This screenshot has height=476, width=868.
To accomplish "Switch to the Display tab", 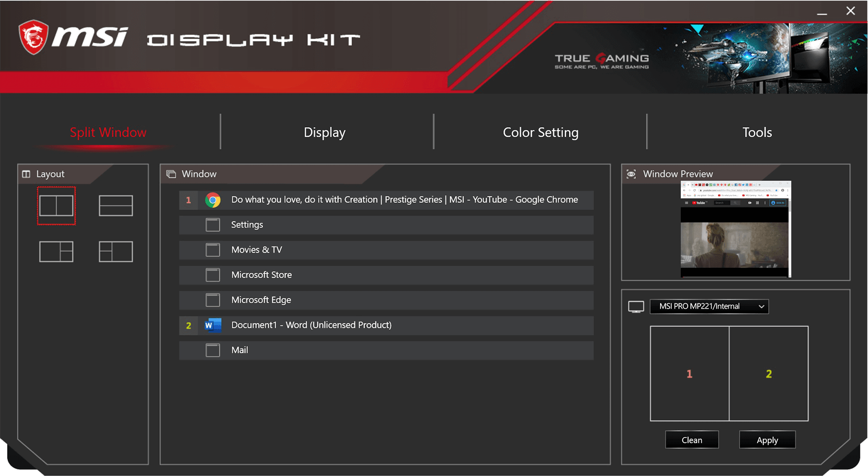I will pos(324,132).
